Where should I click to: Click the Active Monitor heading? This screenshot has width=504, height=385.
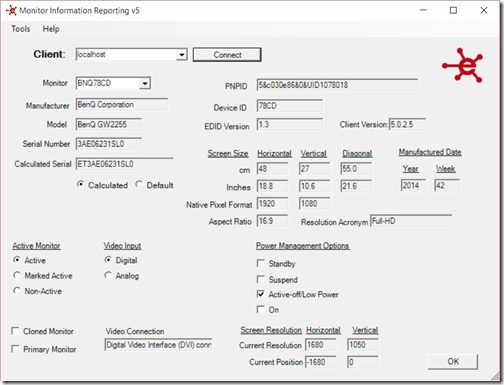pos(36,246)
